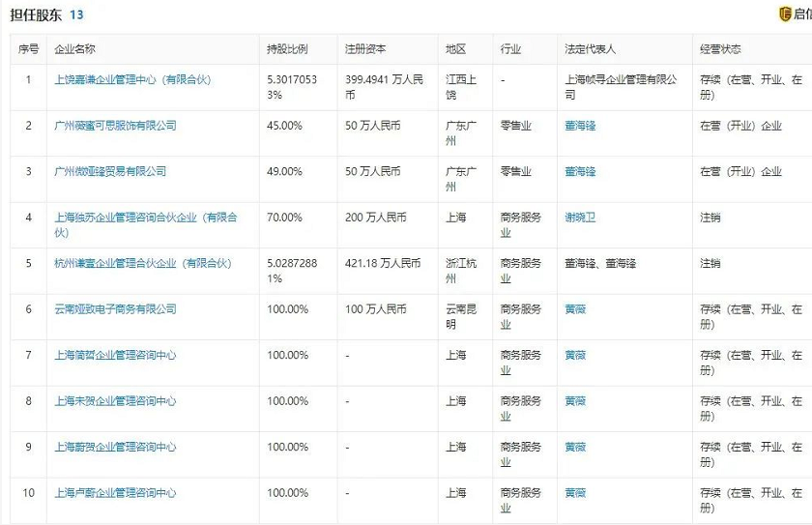Click the 注册资本 column header
The width and height of the screenshot is (812, 525).
364,49
